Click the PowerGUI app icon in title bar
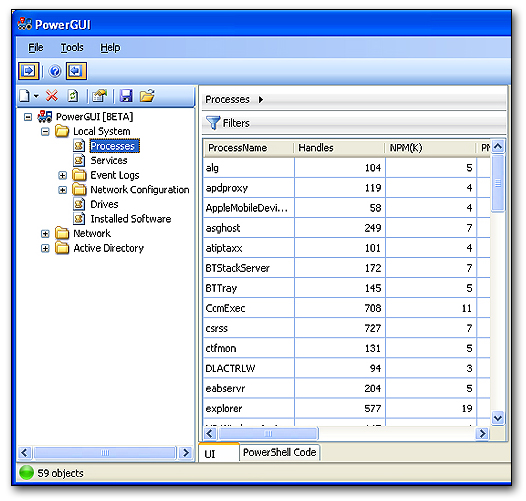The height and width of the screenshot is (501, 526). coord(24,24)
